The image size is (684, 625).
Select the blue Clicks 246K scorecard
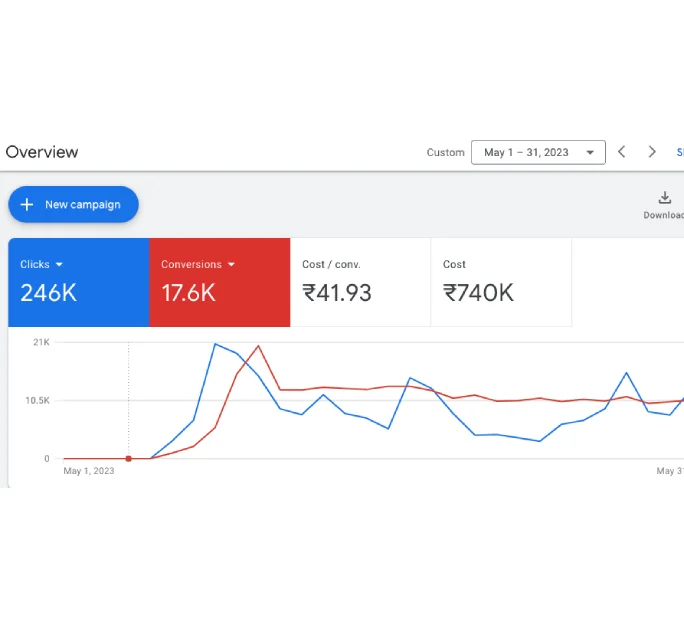tap(79, 282)
